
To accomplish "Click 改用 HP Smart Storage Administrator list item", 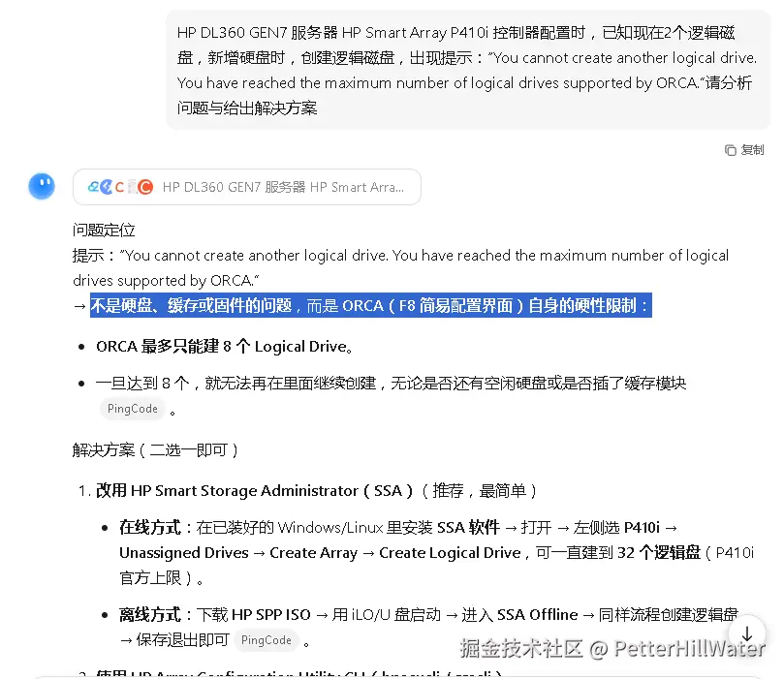I will click(317, 491).
